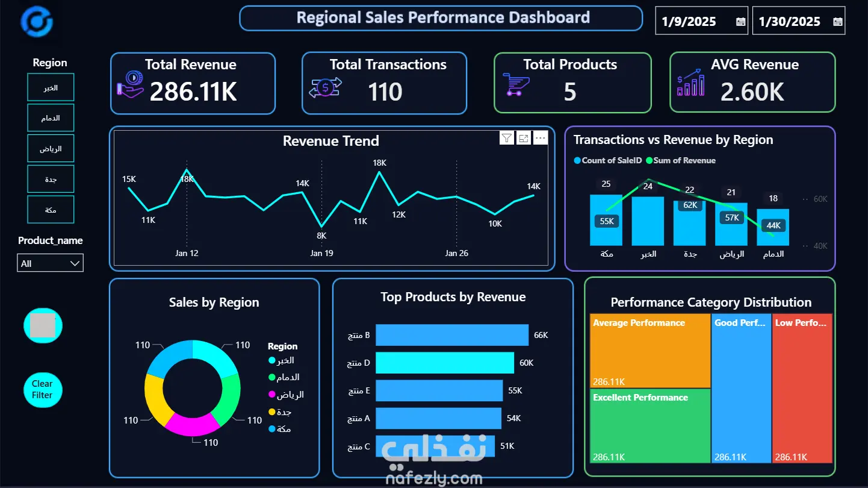Screen dimensions: 868x488
Task: Click مكة blue legend swatch in donut legend
Action: click(x=272, y=429)
